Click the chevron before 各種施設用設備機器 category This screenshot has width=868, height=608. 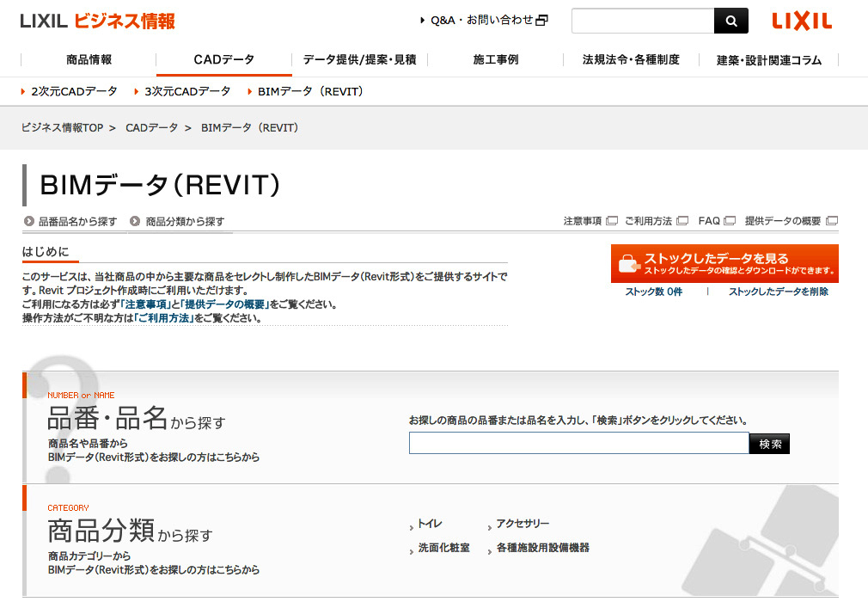click(490, 551)
